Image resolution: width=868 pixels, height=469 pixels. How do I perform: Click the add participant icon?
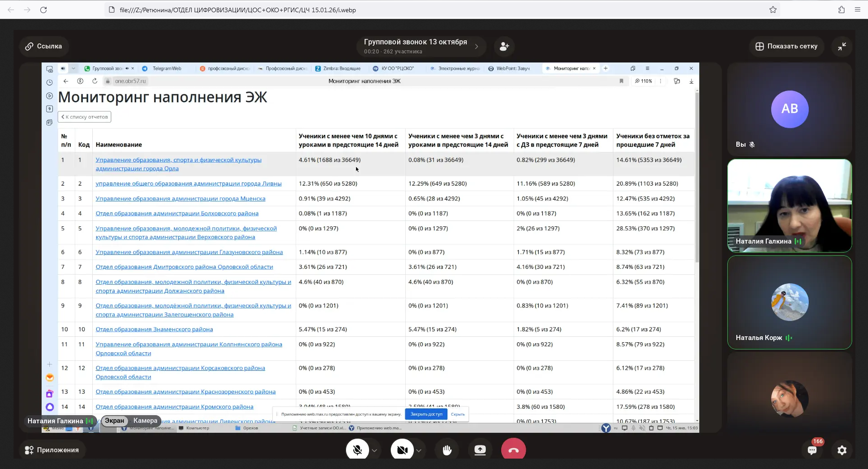tap(504, 46)
